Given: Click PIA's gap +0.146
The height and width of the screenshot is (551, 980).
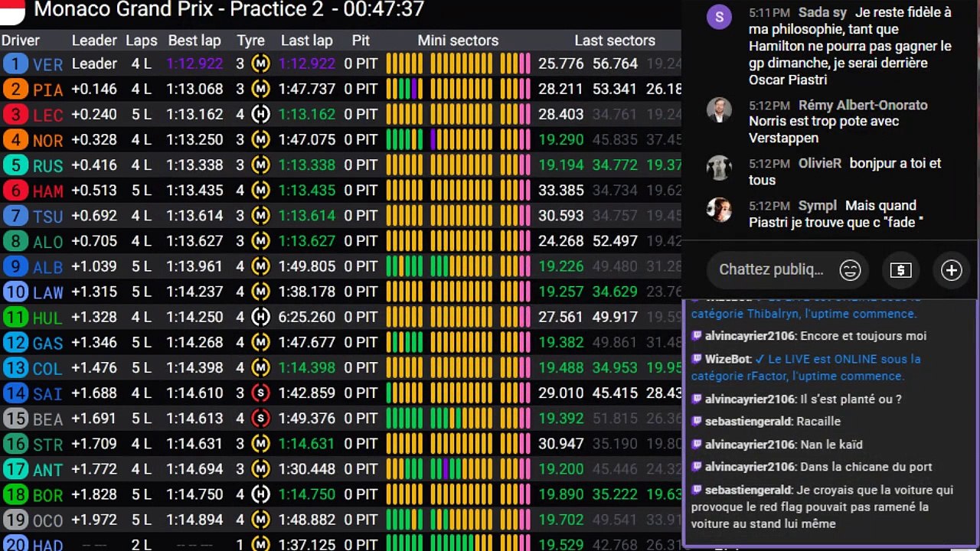Looking at the screenshot, I should coord(94,89).
